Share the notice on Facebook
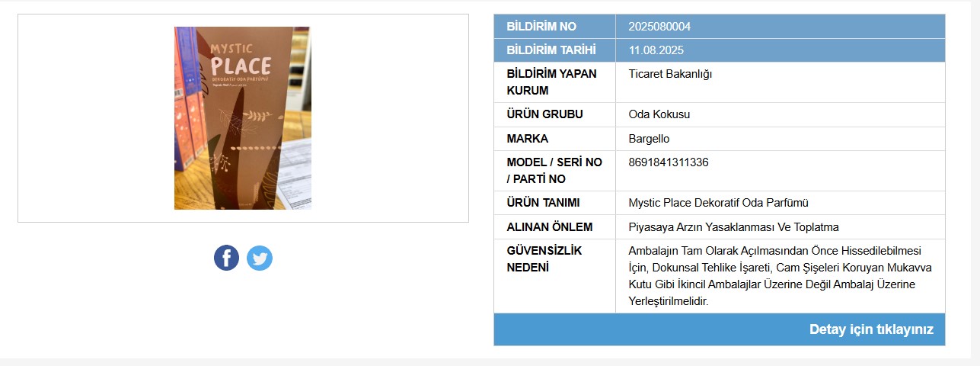 coord(226,258)
